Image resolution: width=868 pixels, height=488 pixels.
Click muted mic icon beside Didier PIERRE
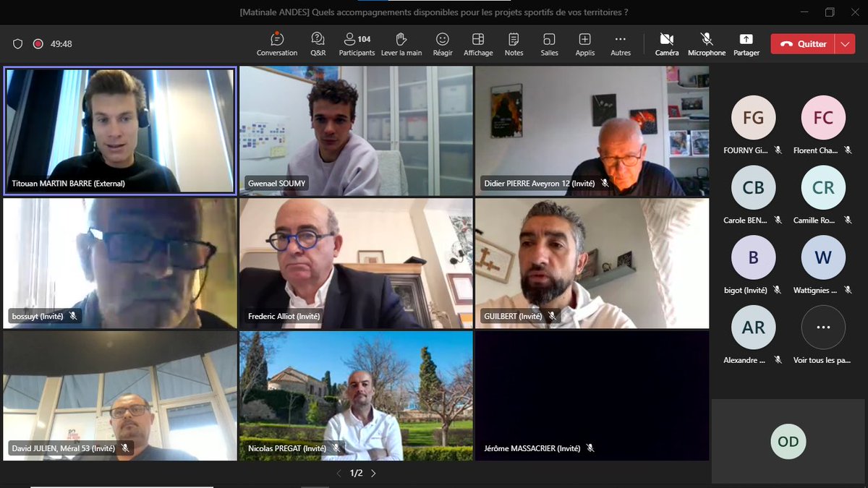point(605,184)
